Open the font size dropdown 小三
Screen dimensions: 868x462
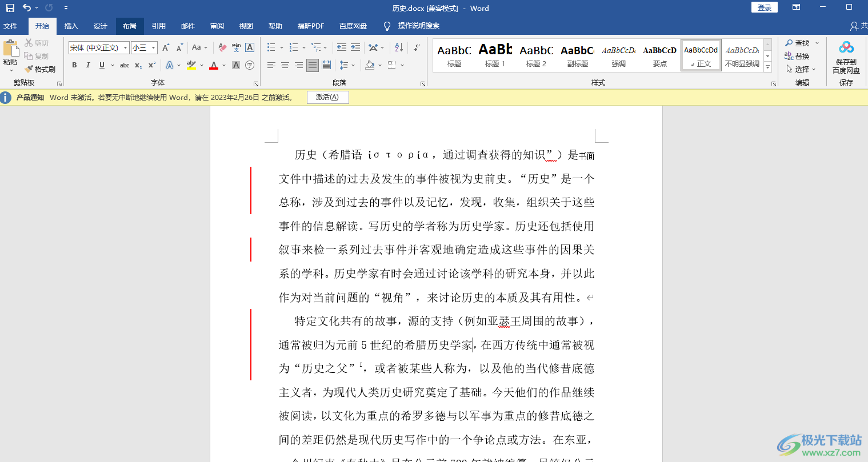click(x=154, y=47)
